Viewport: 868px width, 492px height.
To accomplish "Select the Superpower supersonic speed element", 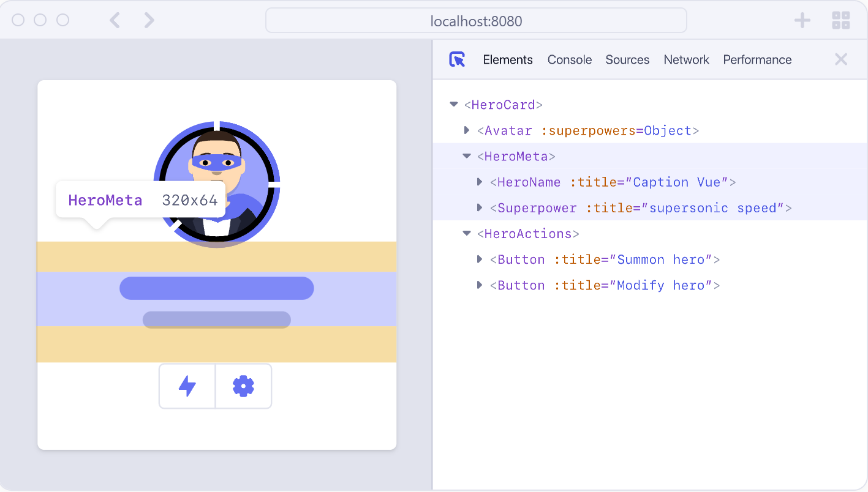I will pyautogui.click(x=640, y=208).
